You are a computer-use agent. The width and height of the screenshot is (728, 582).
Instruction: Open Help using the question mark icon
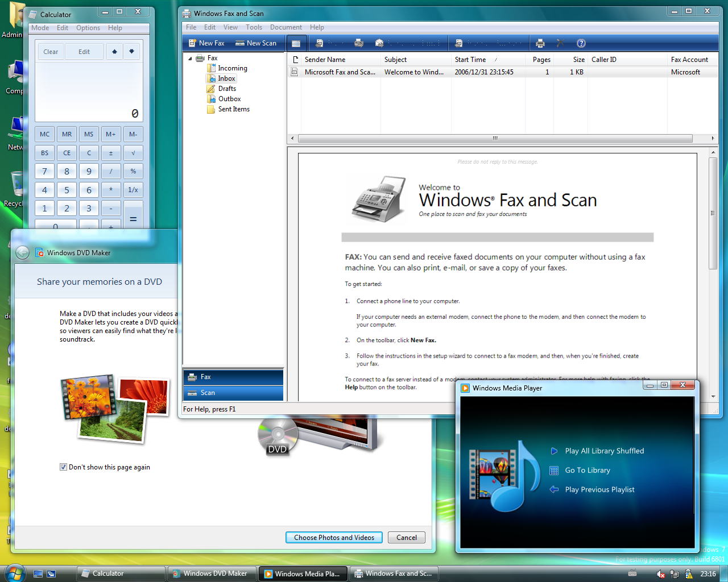[x=581, y=43]
